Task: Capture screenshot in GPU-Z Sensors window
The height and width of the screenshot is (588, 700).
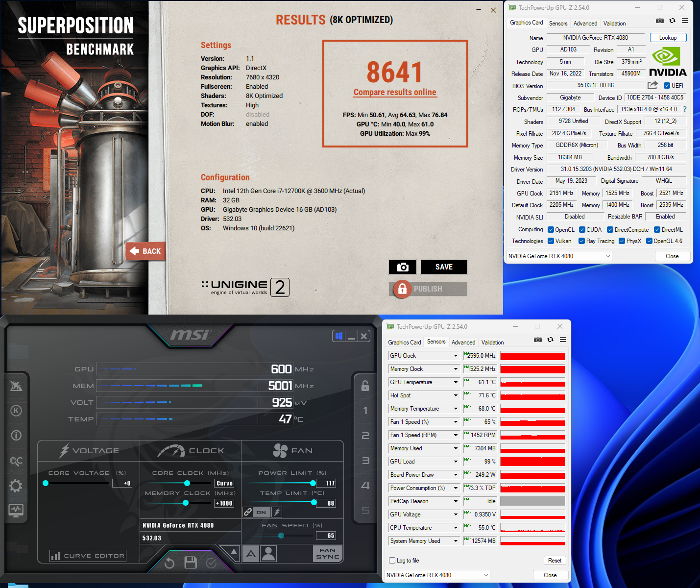Action: pos(538,340)
